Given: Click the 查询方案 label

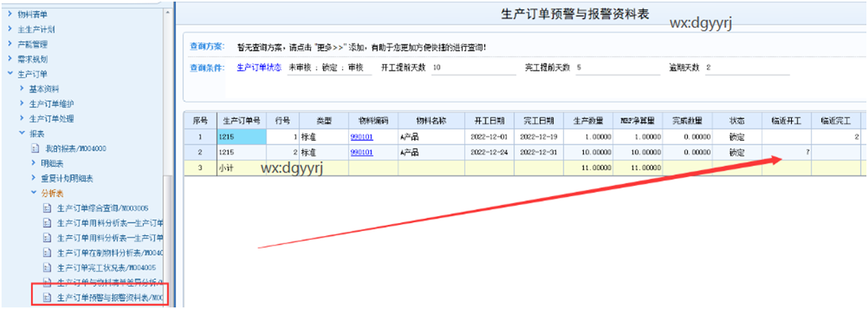Looking at the screenshot, I should click(x=207, y=46).
